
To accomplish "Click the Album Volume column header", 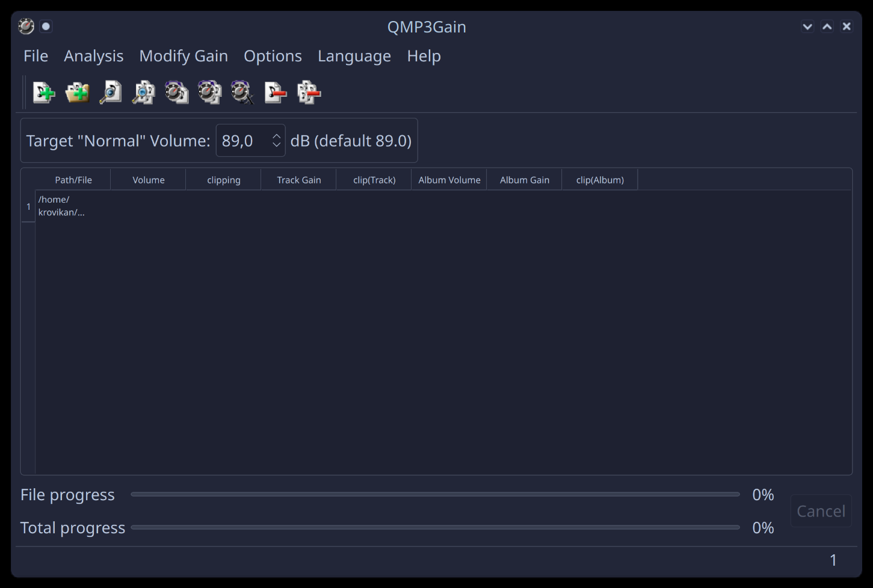I will pyautogui.click(x=449, y=180).
